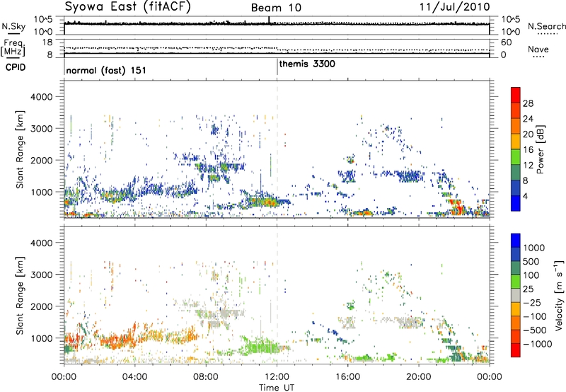Click the '4' value on Power color bar
This screenshot has height=392, width=566.
(x=525, y=197)
